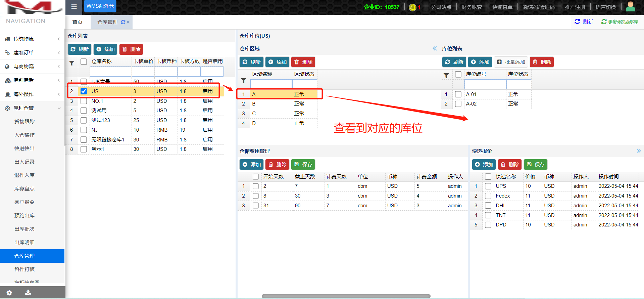Viewport: 644px width, 299px height.
Task: Click the hamburger menu icon in header
Action: 74,7
